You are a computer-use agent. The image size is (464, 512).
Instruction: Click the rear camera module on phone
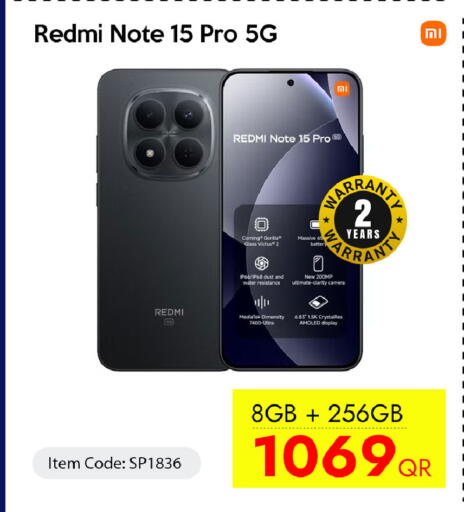coord(169,133)
